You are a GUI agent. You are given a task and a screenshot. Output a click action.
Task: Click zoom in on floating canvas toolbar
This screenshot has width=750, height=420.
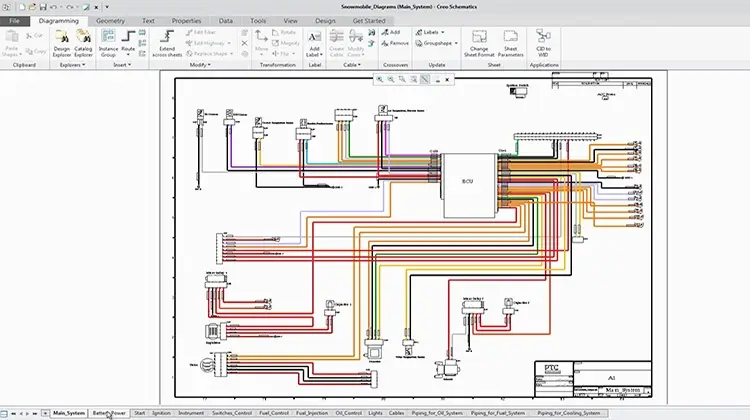(379, 79)
